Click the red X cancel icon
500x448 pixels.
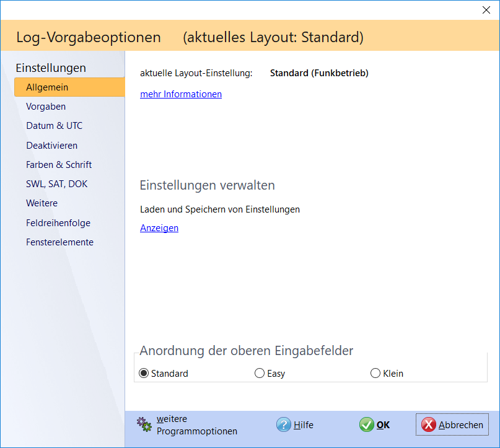[429, 424]
